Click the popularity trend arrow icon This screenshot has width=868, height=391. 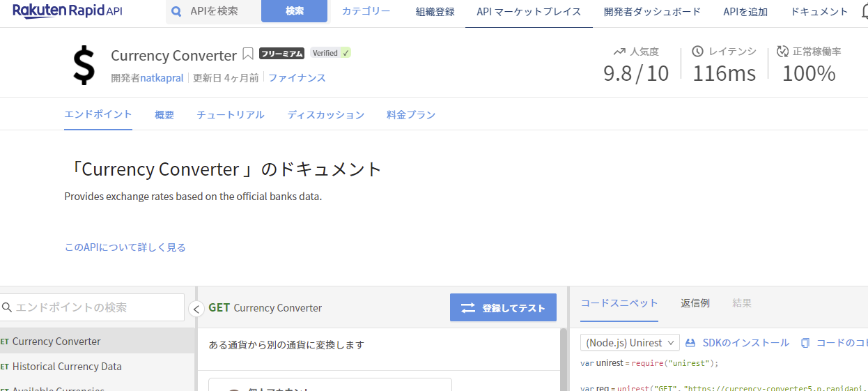[x=619, y=52]
